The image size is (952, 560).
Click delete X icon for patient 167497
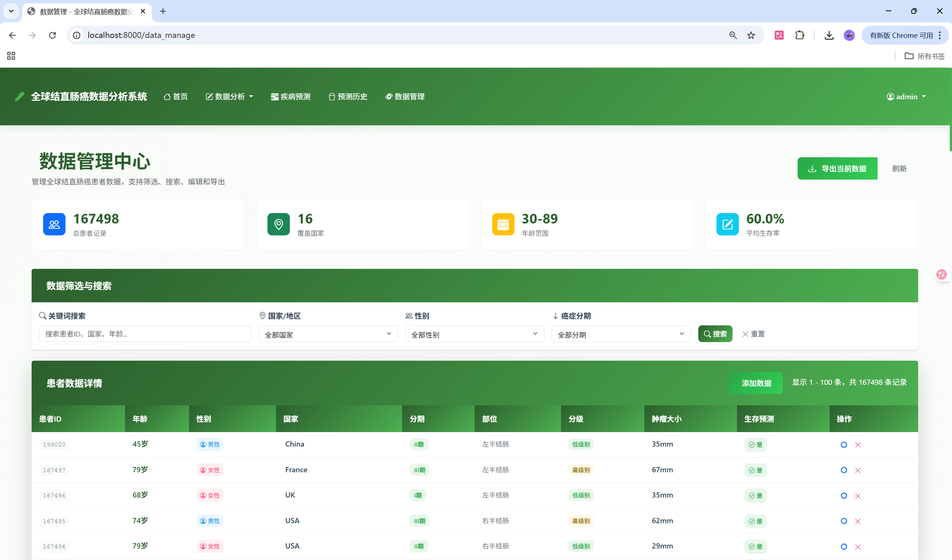tap(858, 470)
